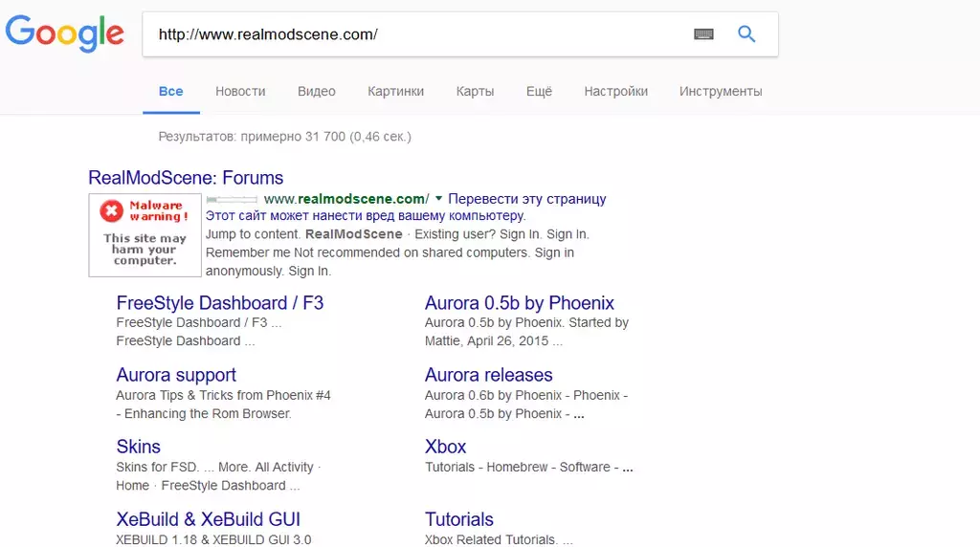Click the warning link Этот сайт может нанести вред
This screenshot has width=980, height=547.
point(366,216)
